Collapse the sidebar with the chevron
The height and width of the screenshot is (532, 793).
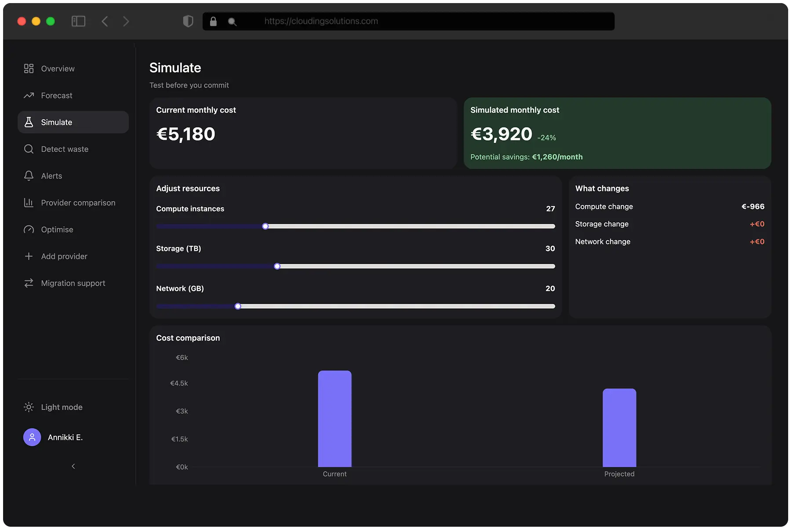point(73,466)
